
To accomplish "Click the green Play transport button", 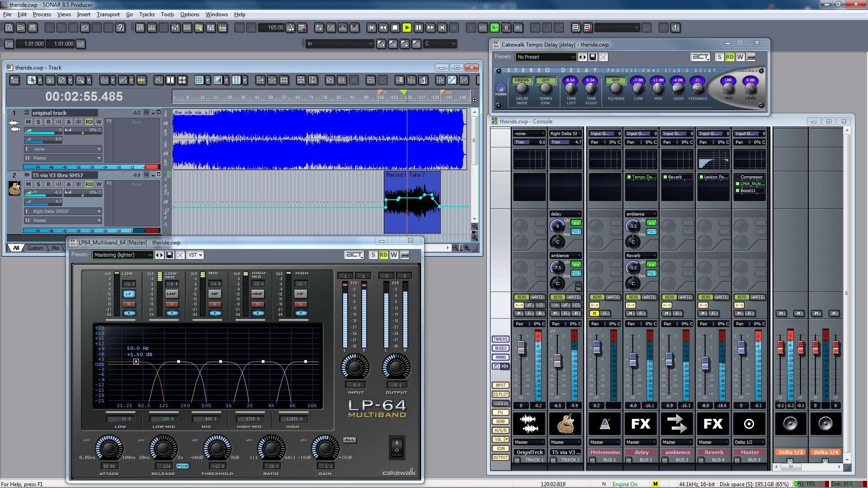I will pos(407,28).
